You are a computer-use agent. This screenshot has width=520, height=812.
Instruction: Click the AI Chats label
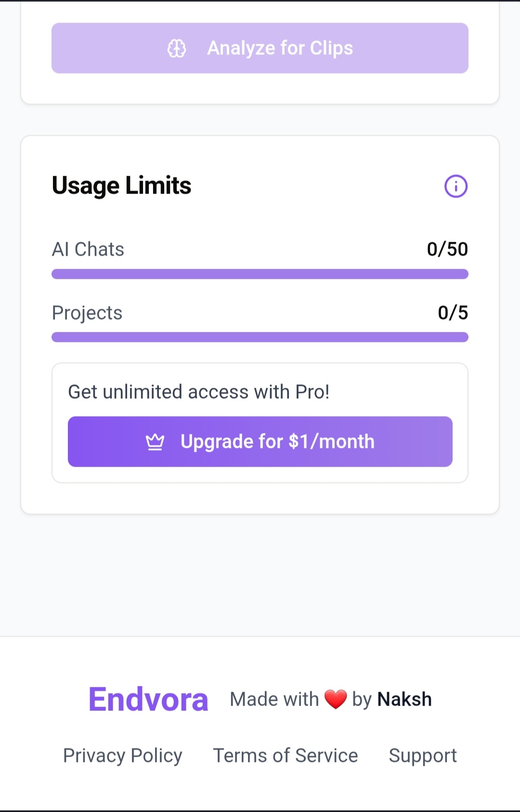(x=88, y=249)
